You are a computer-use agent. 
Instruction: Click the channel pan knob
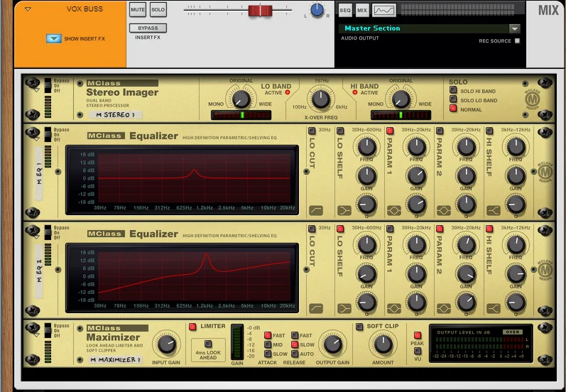[x=317, y=10]
